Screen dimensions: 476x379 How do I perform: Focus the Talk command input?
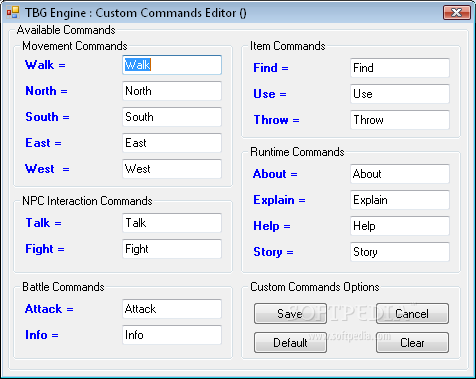click(x=172, y=223)
